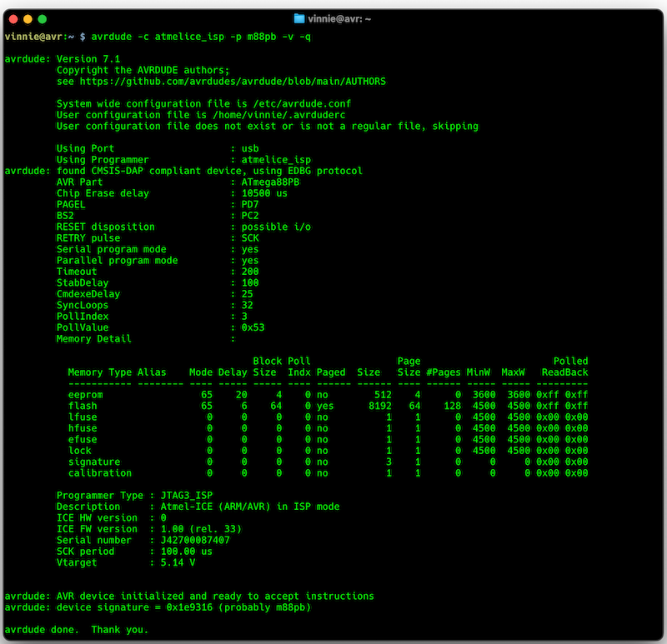
Task: Click the 'hfuse' memory row name
Action: [x=83, y=428]
